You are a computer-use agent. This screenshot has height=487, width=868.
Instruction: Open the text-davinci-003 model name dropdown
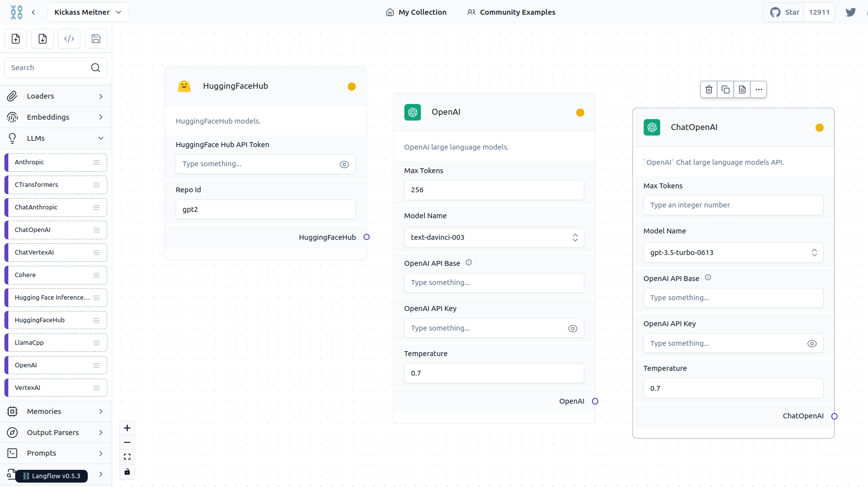[494, 237]
